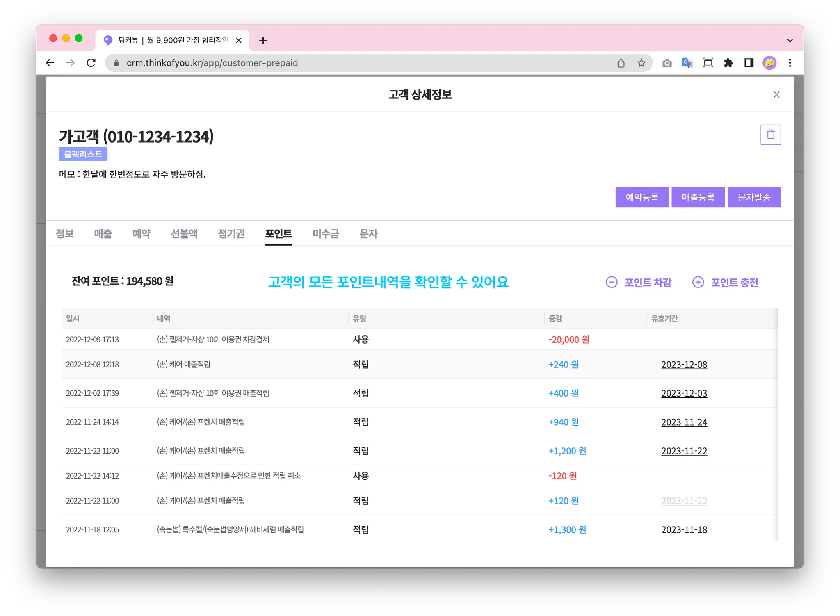
Task: Close the customer detail dialog
Action: (776, 95)
